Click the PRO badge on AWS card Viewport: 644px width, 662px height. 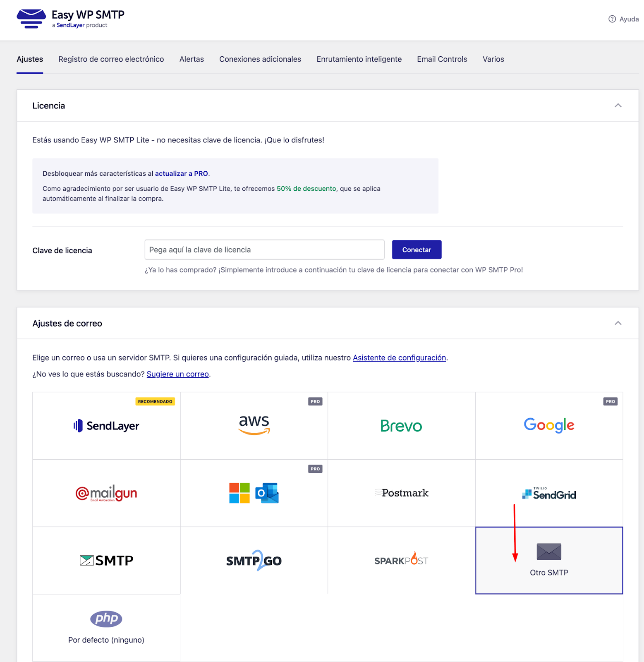click(x=315, y=401)
